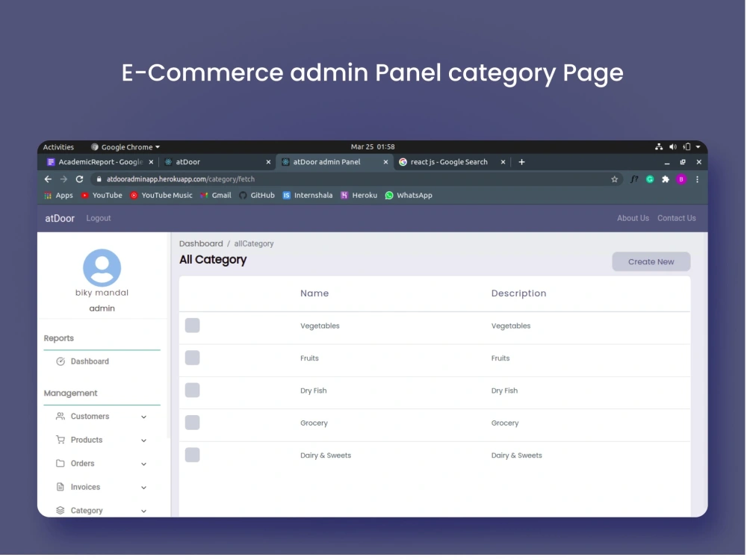This screenshot has height=560, width=747.
Task: Open the Activities overview
Action: pos(58,147)
